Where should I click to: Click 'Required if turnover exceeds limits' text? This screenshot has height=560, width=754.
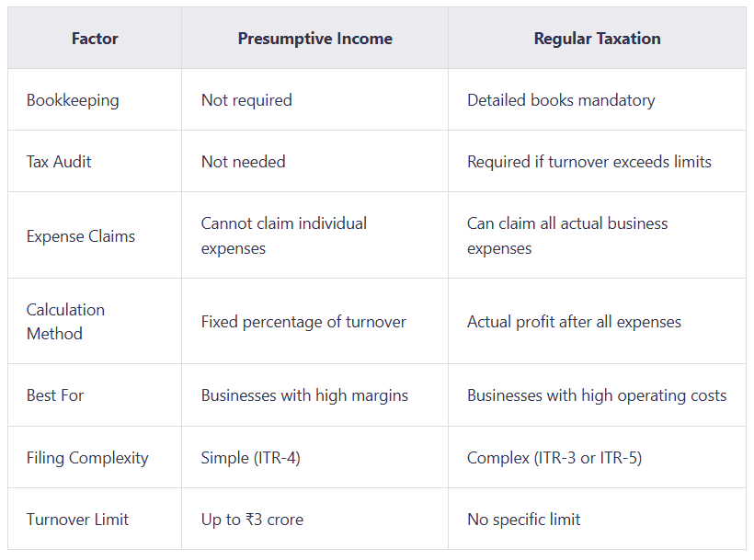click(589, 162)
